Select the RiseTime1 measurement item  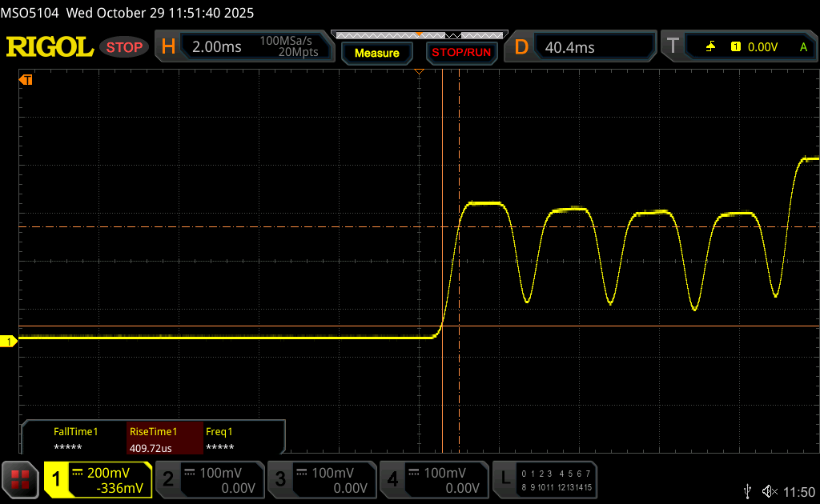(x=164, y=439)
